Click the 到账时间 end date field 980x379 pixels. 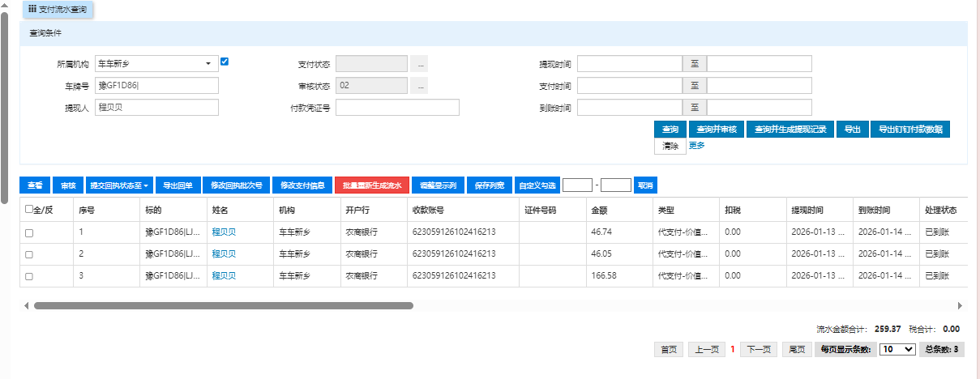[760, 108]
